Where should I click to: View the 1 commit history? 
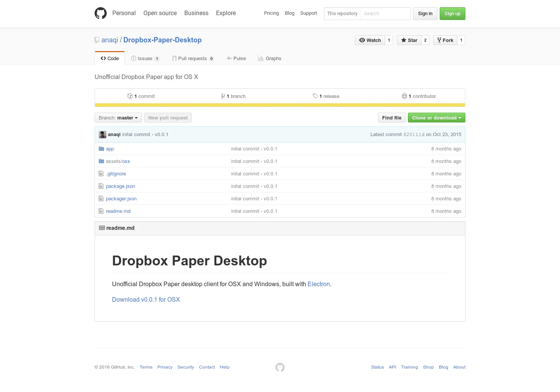pyautogui.click(x=141, y=96)
